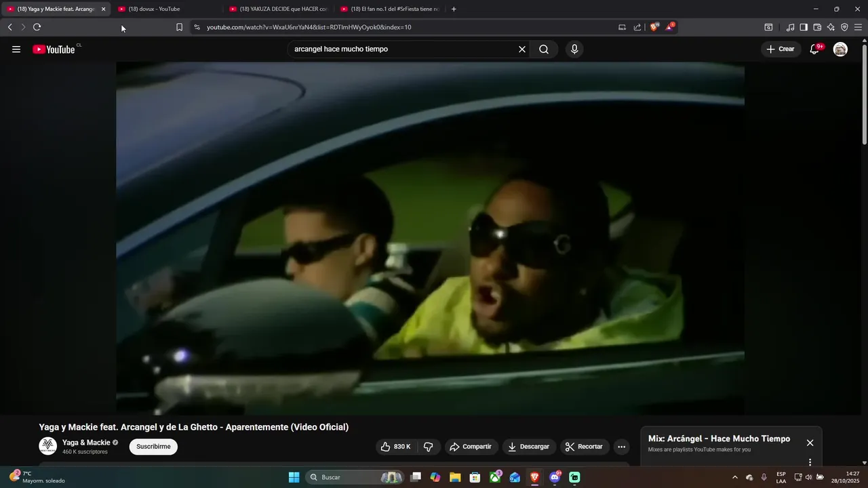Open the system tray volume icon
The height and width of the screenshot is (488, 868).
point(808,477)
